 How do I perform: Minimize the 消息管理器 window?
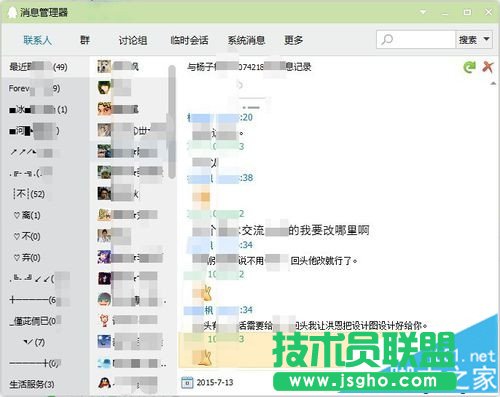[445, 13]
